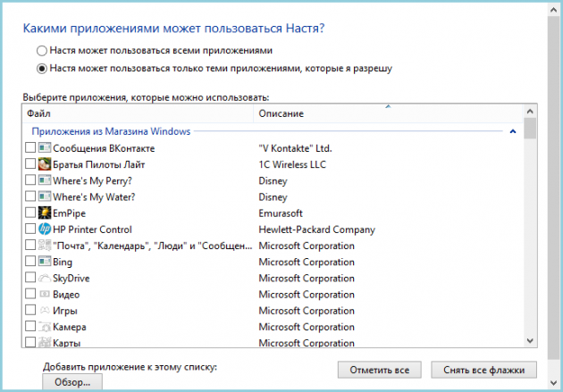The height and width of the screenshot is (392, 563).
Task: Collapse the Приложения из Магазина Windows group
Action: pyautogui.click(x=513, y=131)
